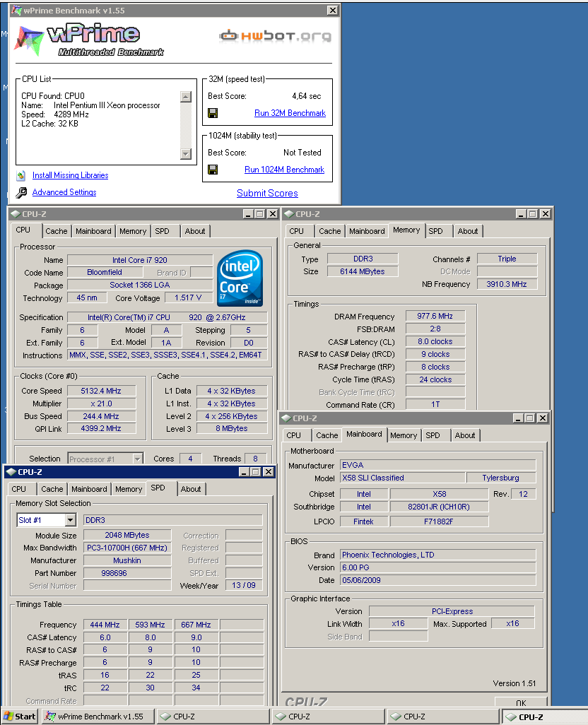The width and height of the screenshot is (588, 725).
Task: Open Memory tab in CPU-Z processor window
Action: (x=133, y=231)
